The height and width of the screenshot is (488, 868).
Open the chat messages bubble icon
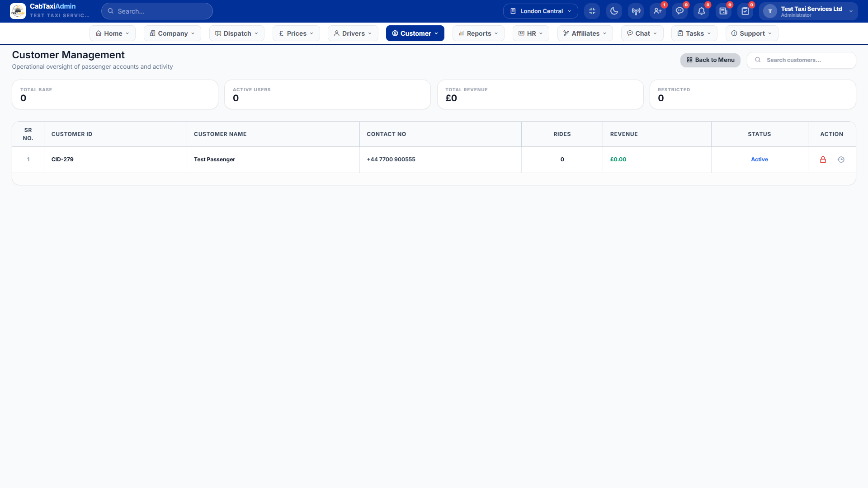[679, 11]
